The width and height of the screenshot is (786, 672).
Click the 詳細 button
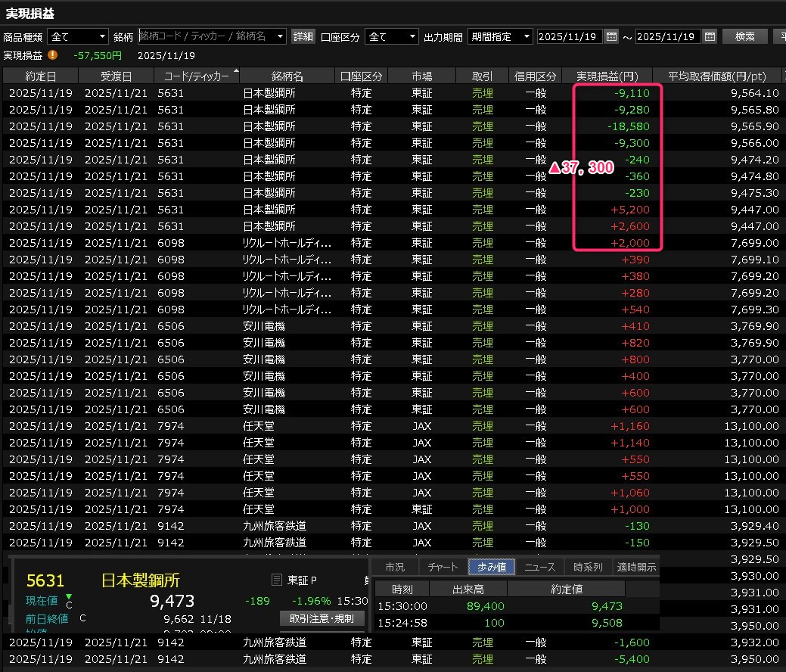303,36
